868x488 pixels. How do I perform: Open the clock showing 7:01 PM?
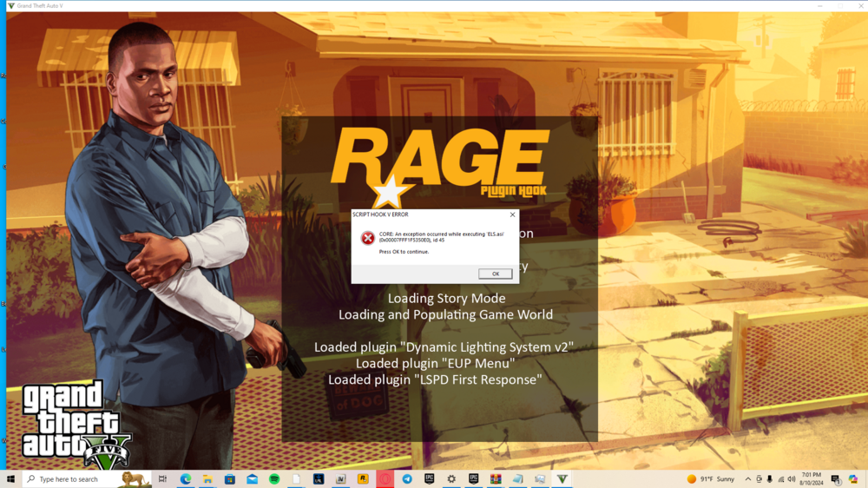tap(811, 479)
